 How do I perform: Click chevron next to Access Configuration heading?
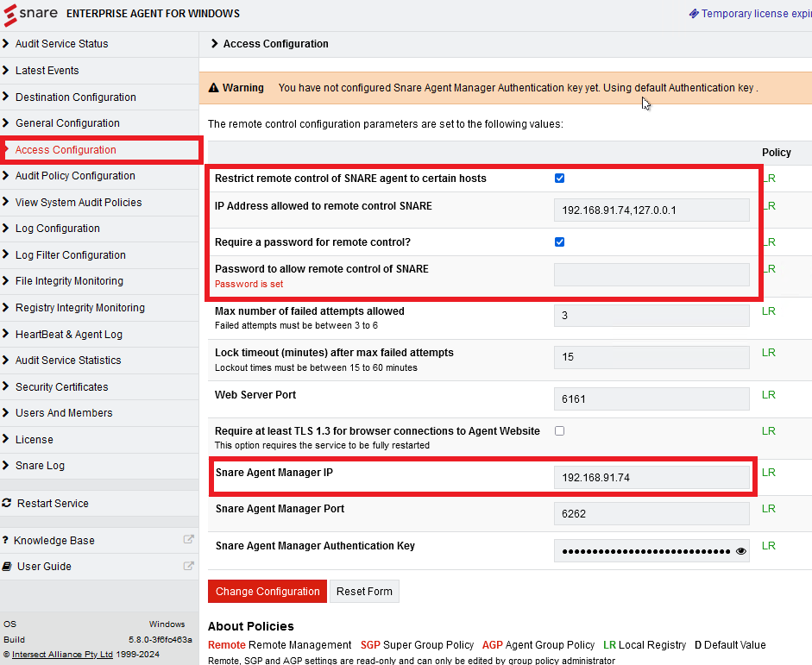(x=214, y=43)
